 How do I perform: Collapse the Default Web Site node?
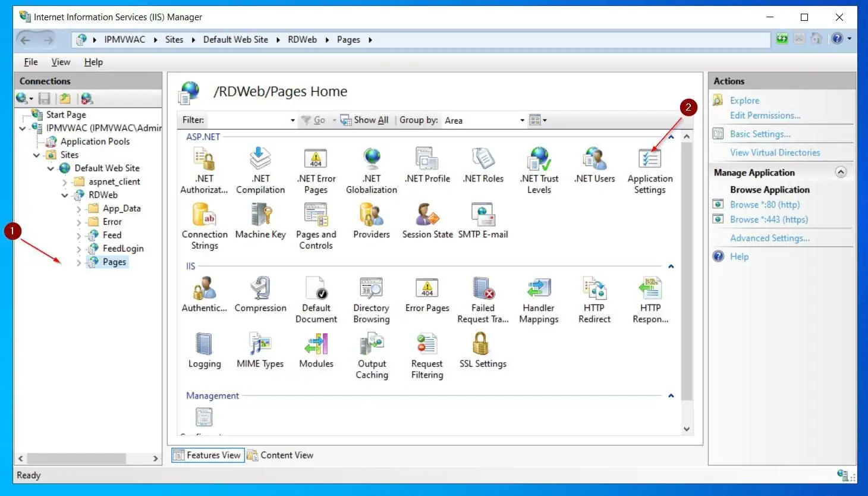pyautogui.click(x=51, y=168)
